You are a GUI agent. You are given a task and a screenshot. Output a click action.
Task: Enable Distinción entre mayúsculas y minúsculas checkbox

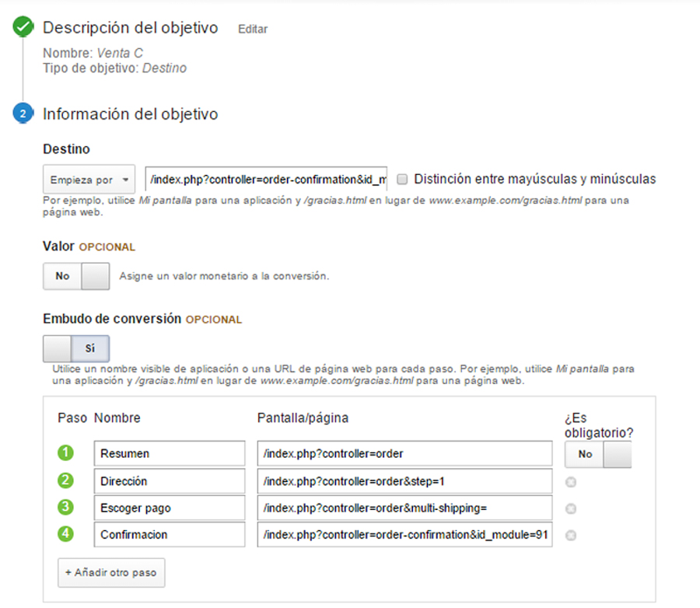point(402,180)
